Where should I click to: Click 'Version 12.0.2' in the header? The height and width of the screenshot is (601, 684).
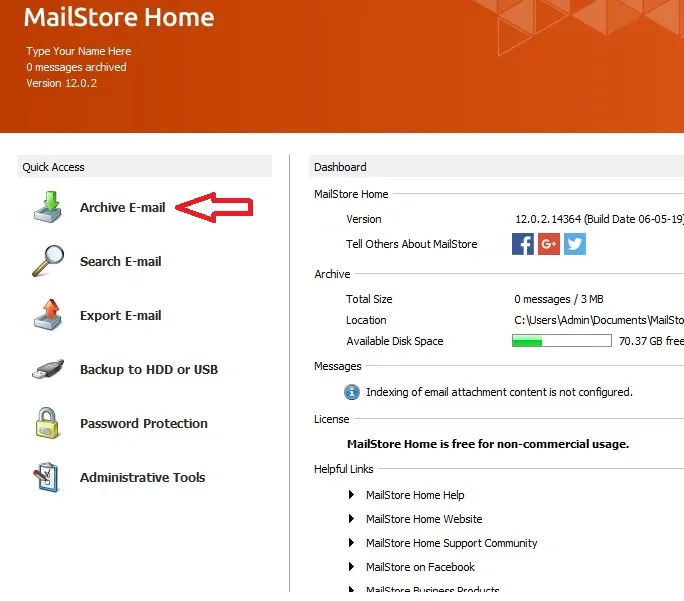coord(62,83)
